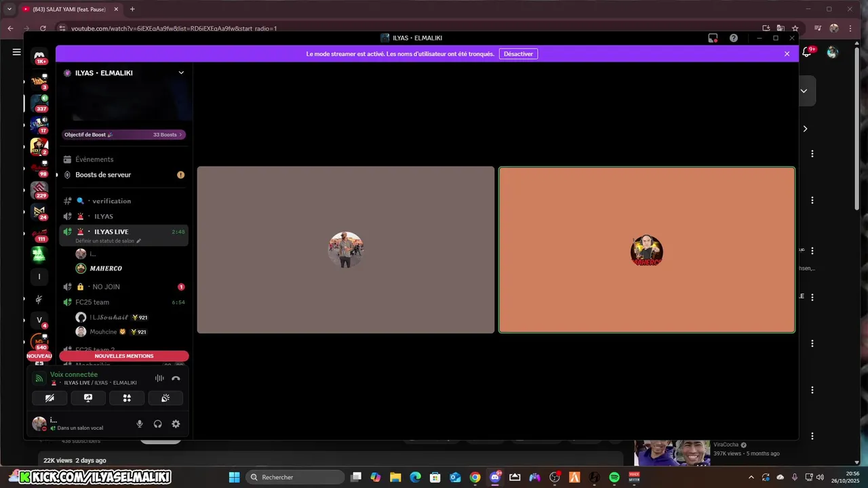Viewport: 868px width, 488px height.
Task: Join the ILYAS voice channel
Action: [x=123, y=216]
